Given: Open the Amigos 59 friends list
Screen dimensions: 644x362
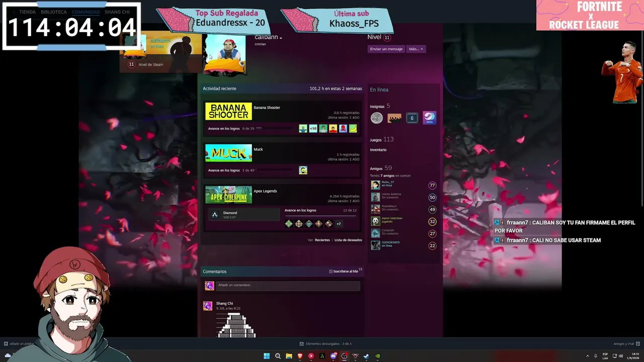Looking at the screenshot, I should point(381,168).
